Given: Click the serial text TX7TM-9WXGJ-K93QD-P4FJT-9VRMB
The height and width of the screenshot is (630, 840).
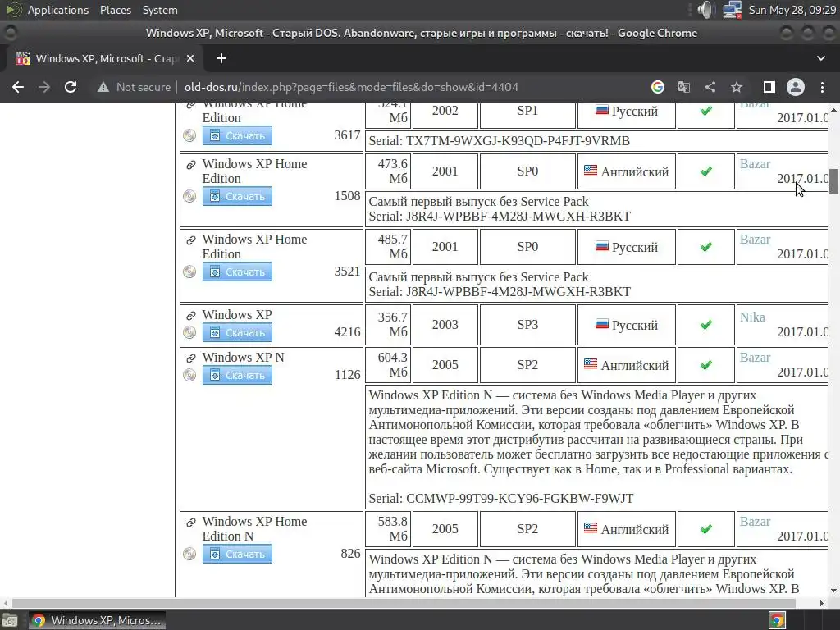Looking at the screenshot, I should point(518,141).
